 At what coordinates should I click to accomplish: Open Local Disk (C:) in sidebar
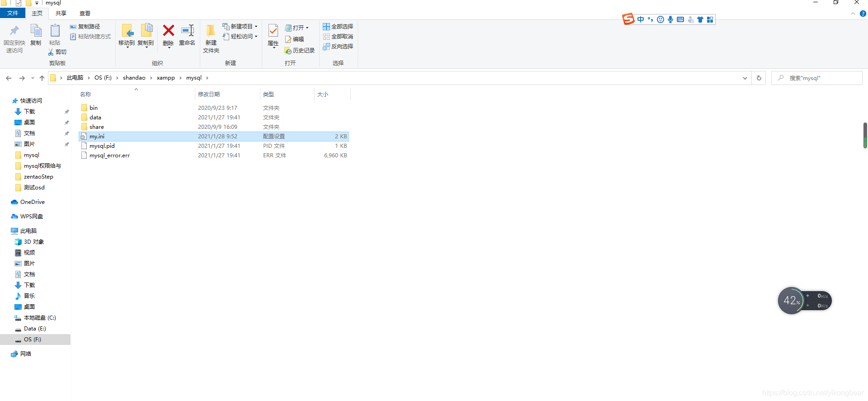click(35, 318)
